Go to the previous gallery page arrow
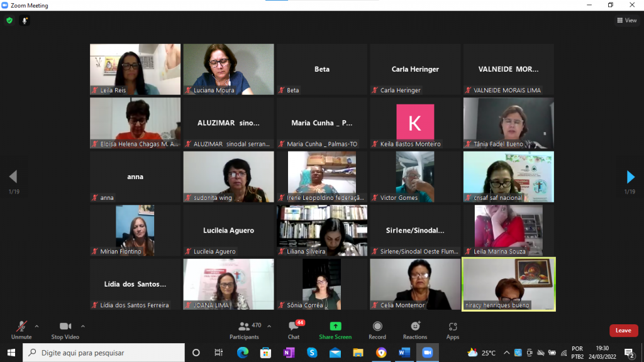This screenshot has height=362, width=644. coord(13,177)
